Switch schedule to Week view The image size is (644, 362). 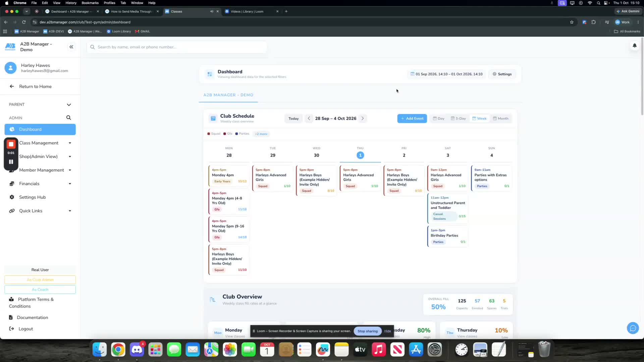point(479,118)
